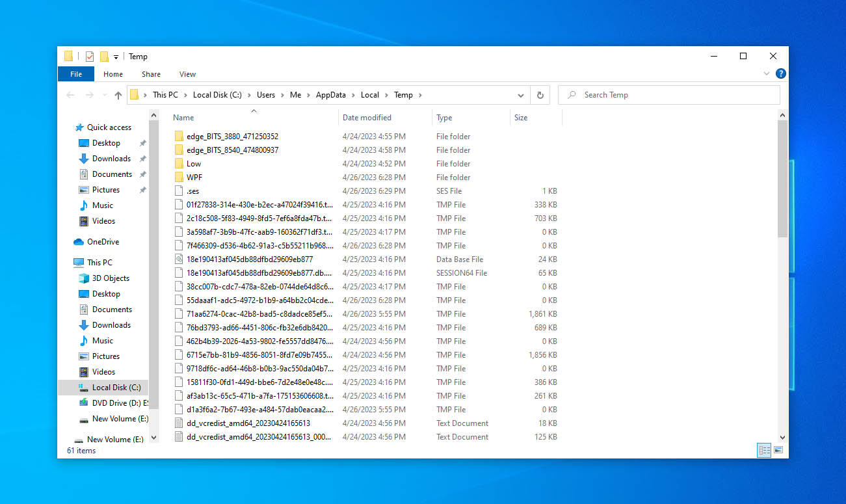This screenshot has height=504, width=846.
Task: Click the WPF folder icon
Action: coord(179,178)
